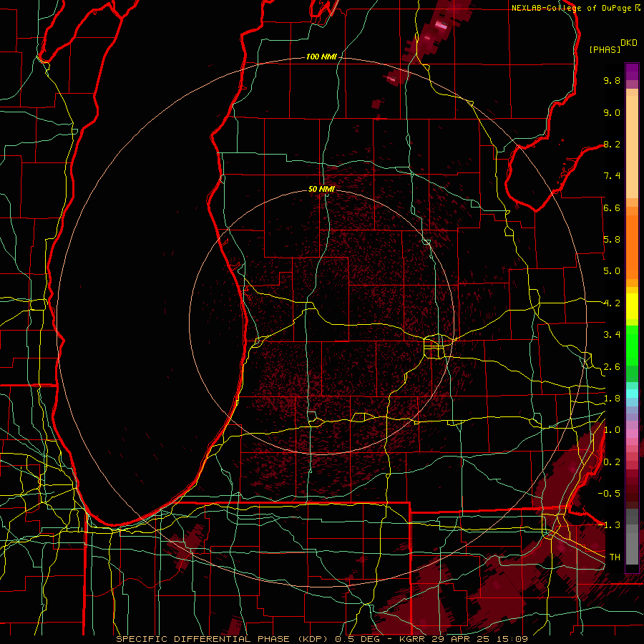Pick the cyan segment of the color bar
The width and height of the screenshot is (644, 644).
pos(632,394)
